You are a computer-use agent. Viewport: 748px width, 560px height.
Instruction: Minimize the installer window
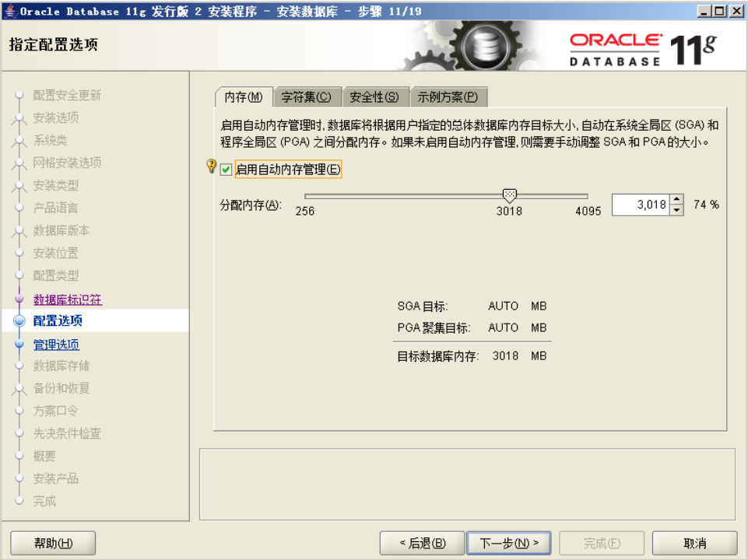click(704, 10)
